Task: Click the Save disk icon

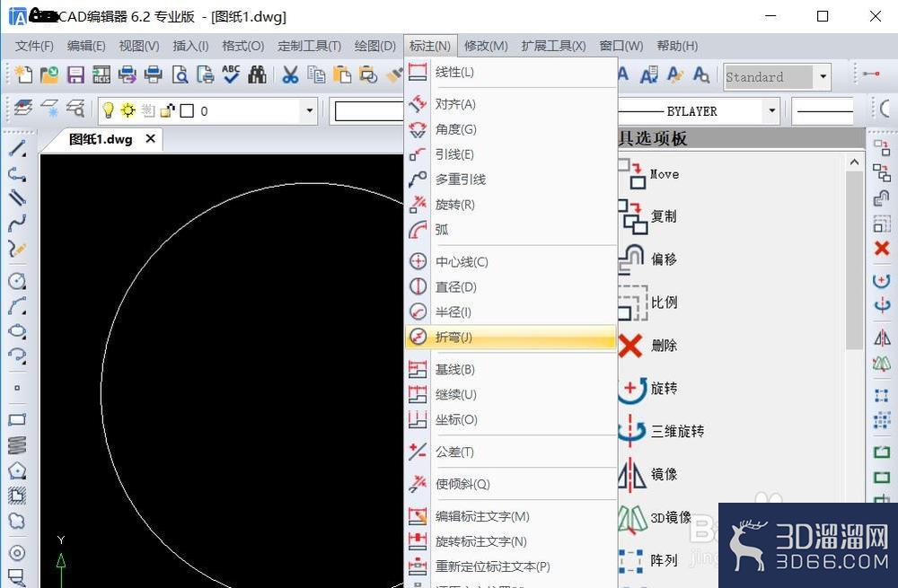Action: pyautogui.click(x=75, y=75)
